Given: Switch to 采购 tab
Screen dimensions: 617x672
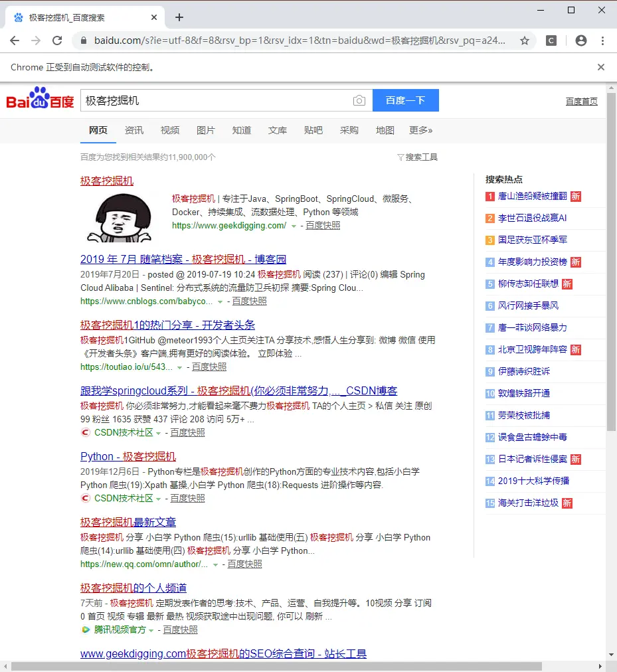Looking at the screenshot, I should (x=349, y=130).
